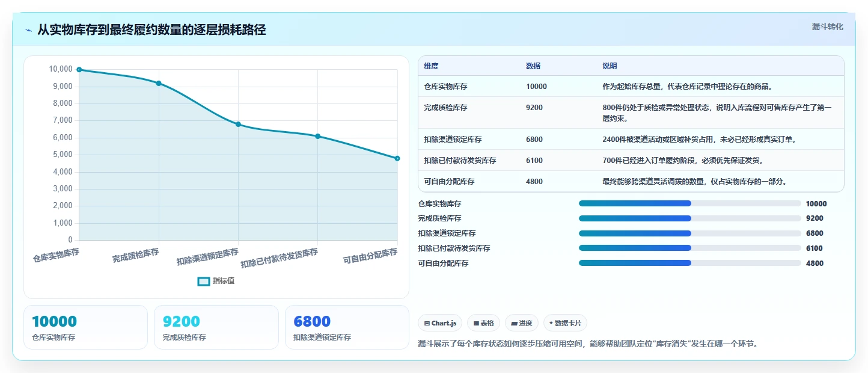Click the 10000 value beside the progress bar
The height and width of the screenshot is (373, 868).
[x=816, y=203]
